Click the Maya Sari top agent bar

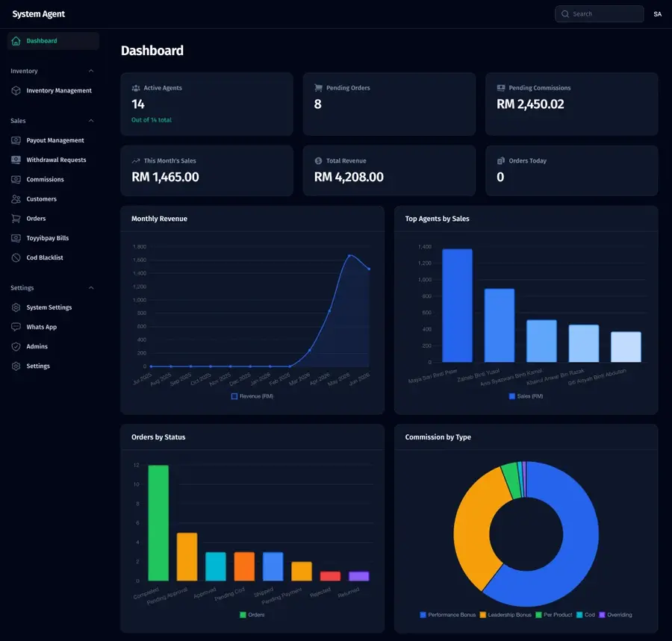coord(457,305)
